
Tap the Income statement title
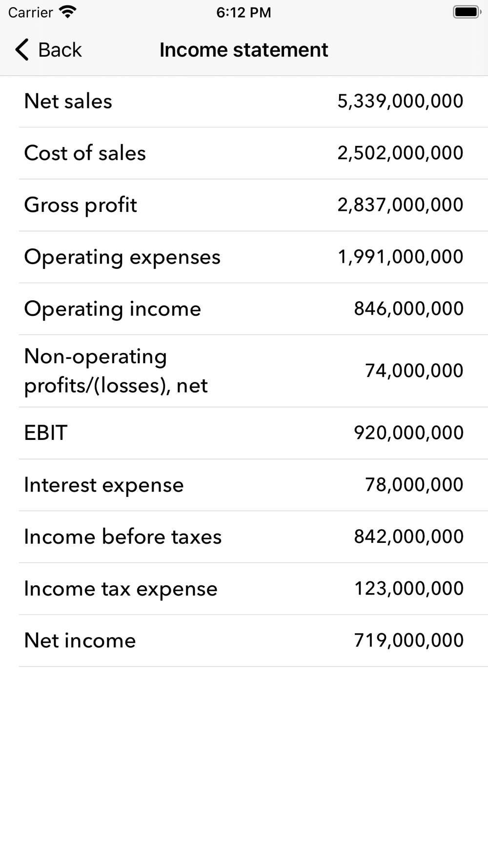coord(244,50)
